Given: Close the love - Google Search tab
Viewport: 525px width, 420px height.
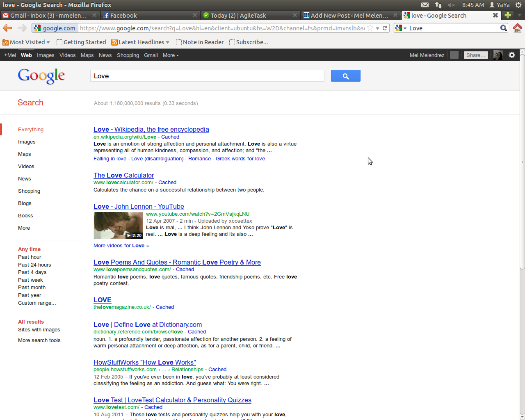Looking at the screenshot, I should click(495, 15).
